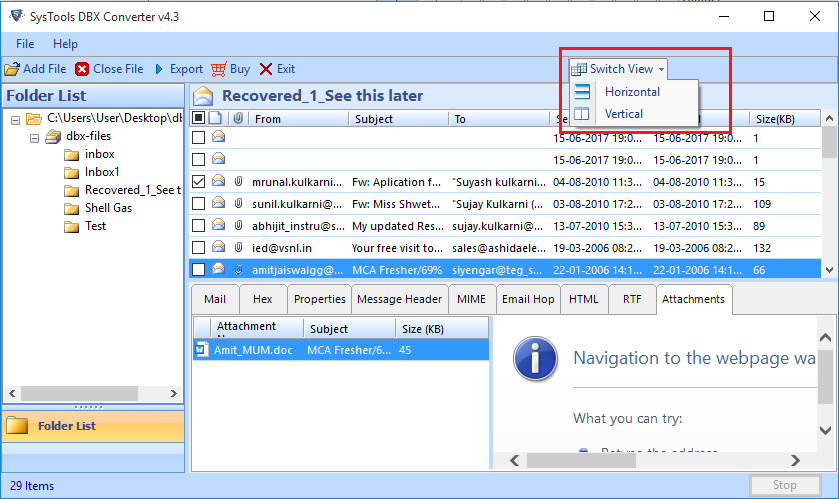The image size is (839, 499).
Task: Collapse the C:\Users\User\Desktop tree node
Action: (x=16, y=120)
